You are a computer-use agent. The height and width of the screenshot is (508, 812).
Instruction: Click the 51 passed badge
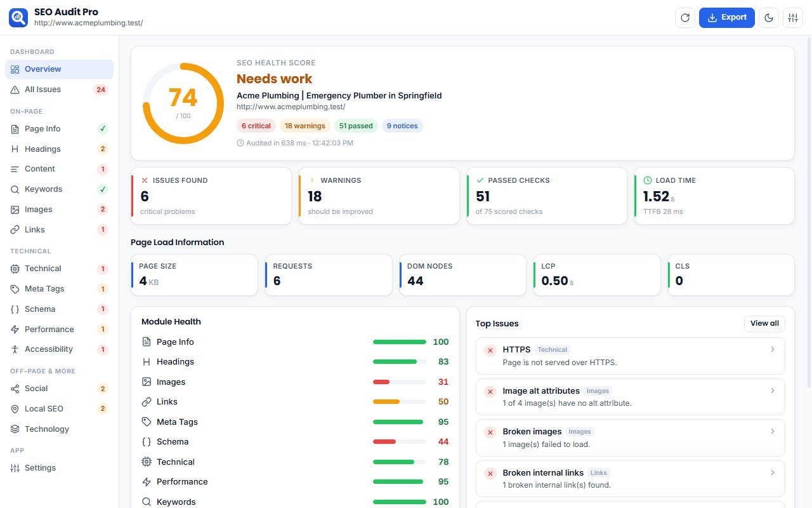[x=356, y=126]
